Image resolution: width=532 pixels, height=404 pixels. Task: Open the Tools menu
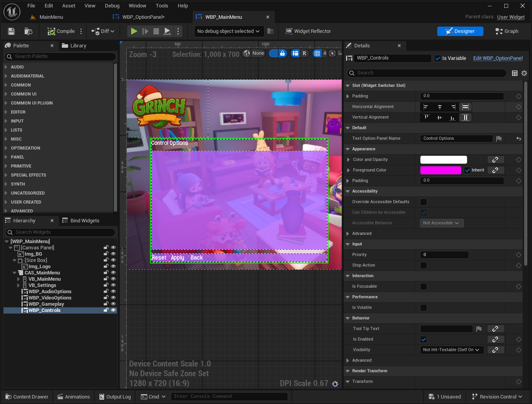[162, 5]
